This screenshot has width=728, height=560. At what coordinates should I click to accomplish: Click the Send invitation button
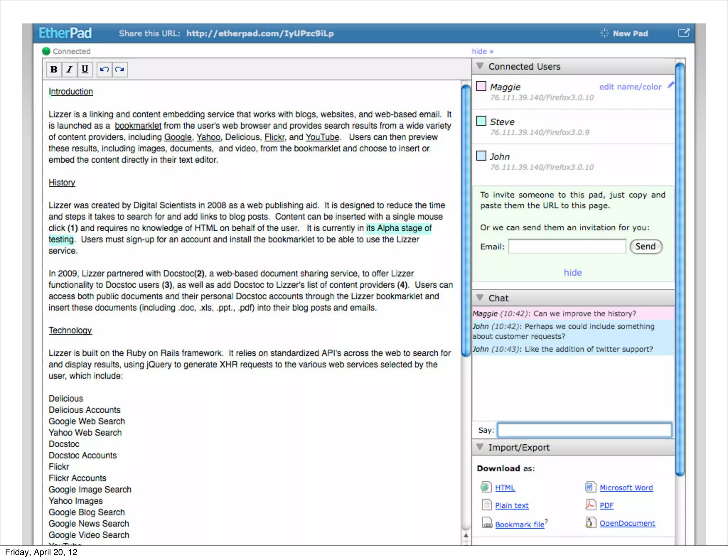pyautogui.click(x=646, y=246)
